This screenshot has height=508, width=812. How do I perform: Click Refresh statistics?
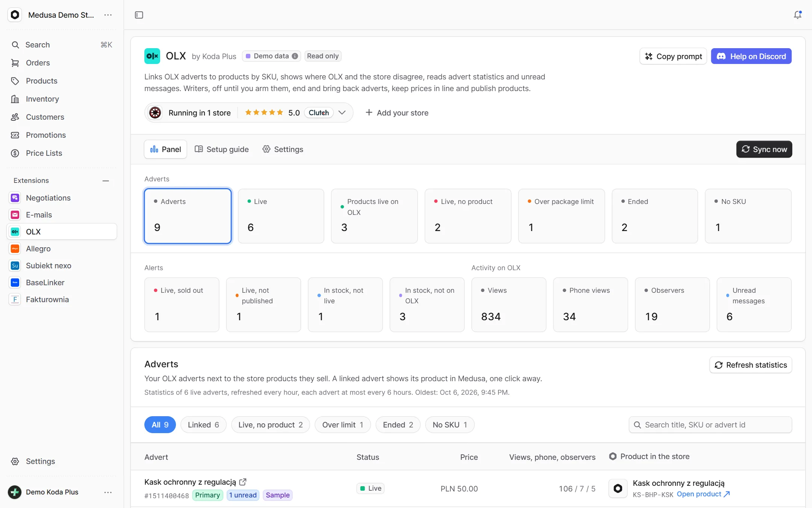click(x=751, y=365)
